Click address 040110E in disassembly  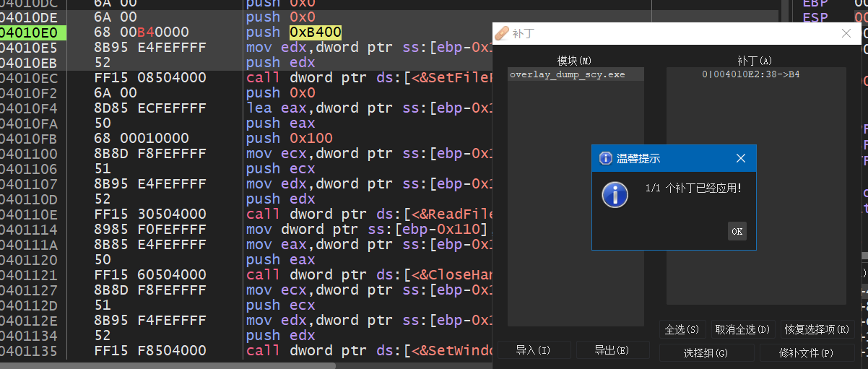(29, 214)
